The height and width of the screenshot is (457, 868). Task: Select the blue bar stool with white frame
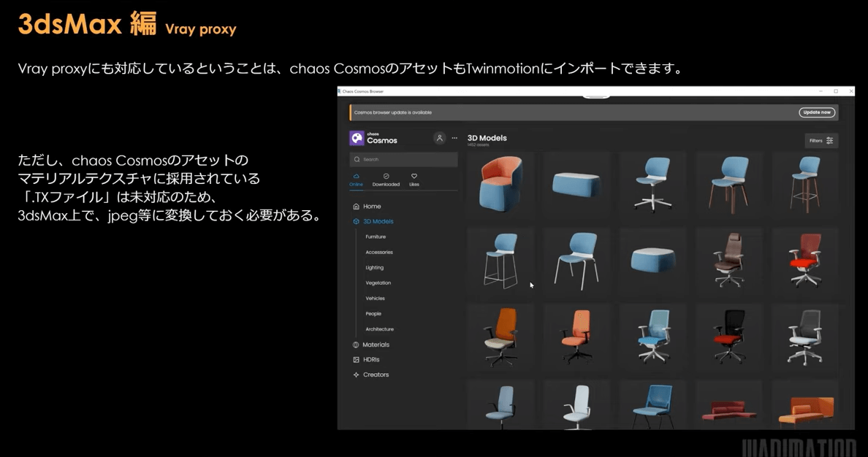500,260
